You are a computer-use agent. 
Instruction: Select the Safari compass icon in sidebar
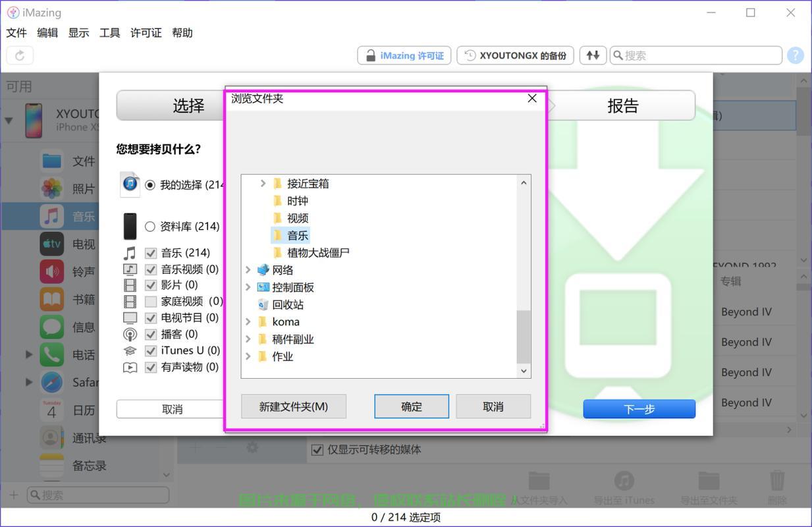[x=51, y=382]
